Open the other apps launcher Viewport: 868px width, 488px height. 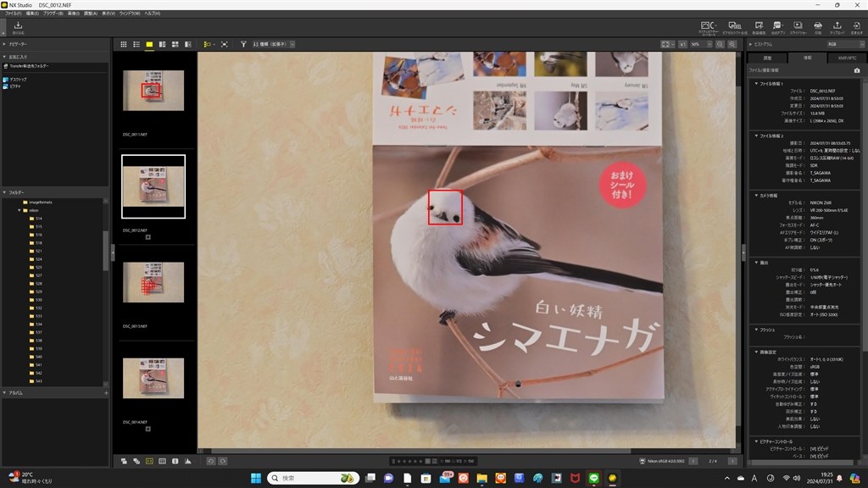click(x=778, y=27)
